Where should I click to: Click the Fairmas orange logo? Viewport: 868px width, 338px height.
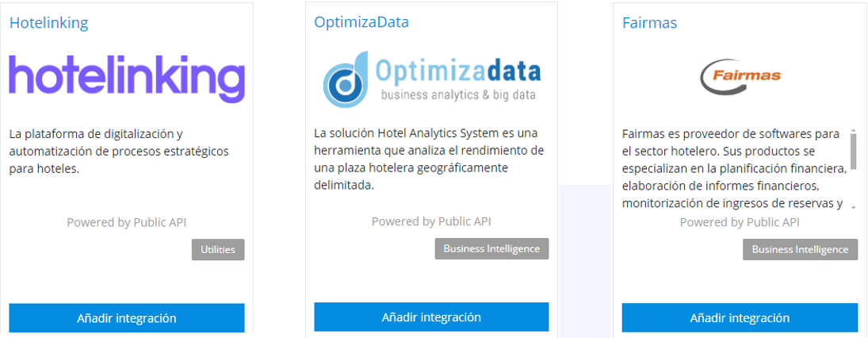740,76
